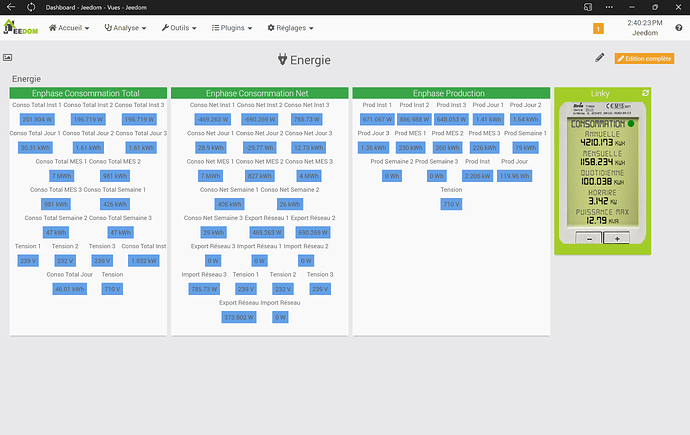Click the clock showing 2:40:23 PM

[645, 22]
